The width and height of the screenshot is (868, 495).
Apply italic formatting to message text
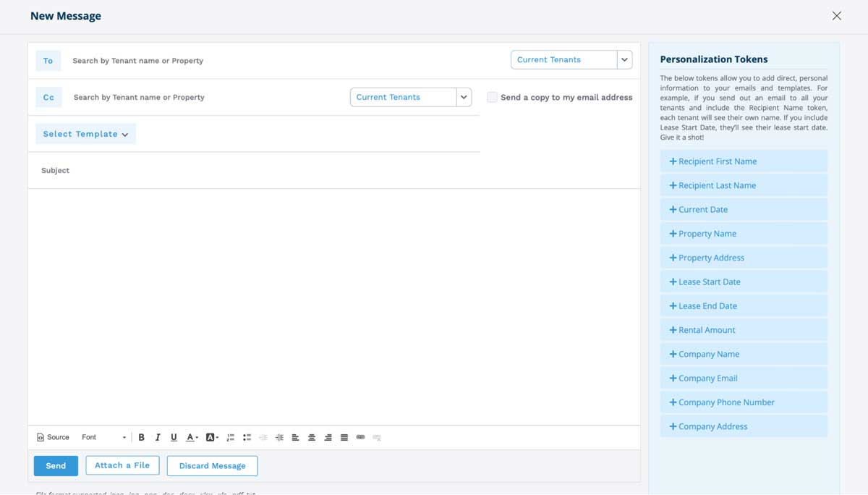tap(157, 437)
